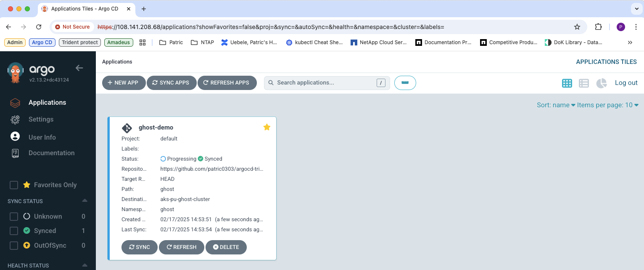The width and height of the screenshot is (644, 270).
Task: Click the ruler zoom button
Action: pos(405,83)
